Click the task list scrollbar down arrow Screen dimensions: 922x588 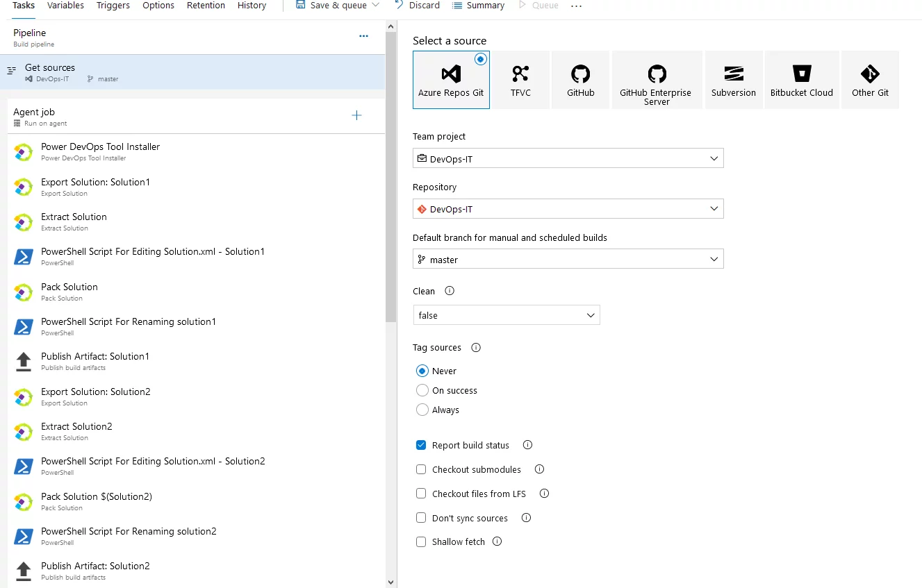coord(390,582)
